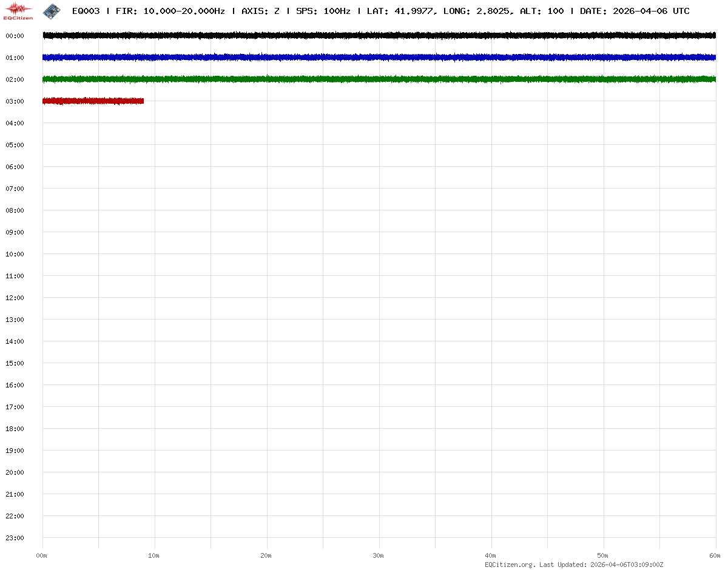Click the 60m minute axis label
728x570 pixels.
tap(715, 555)
